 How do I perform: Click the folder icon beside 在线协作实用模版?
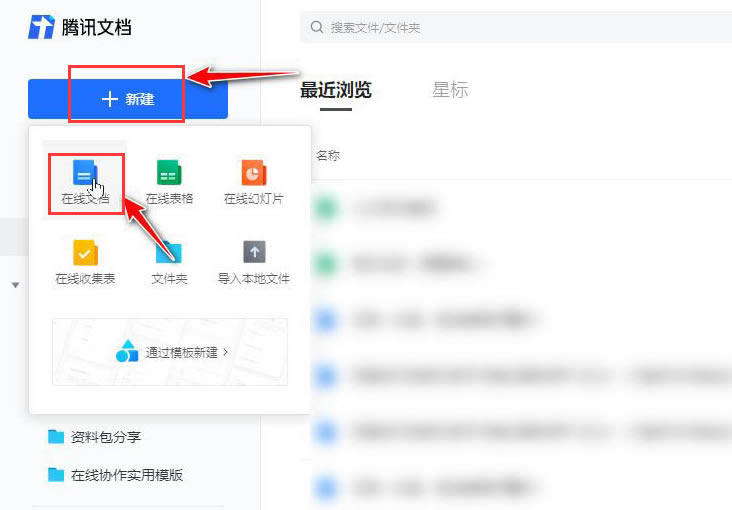pyautogui.click(x=56, y=475)
